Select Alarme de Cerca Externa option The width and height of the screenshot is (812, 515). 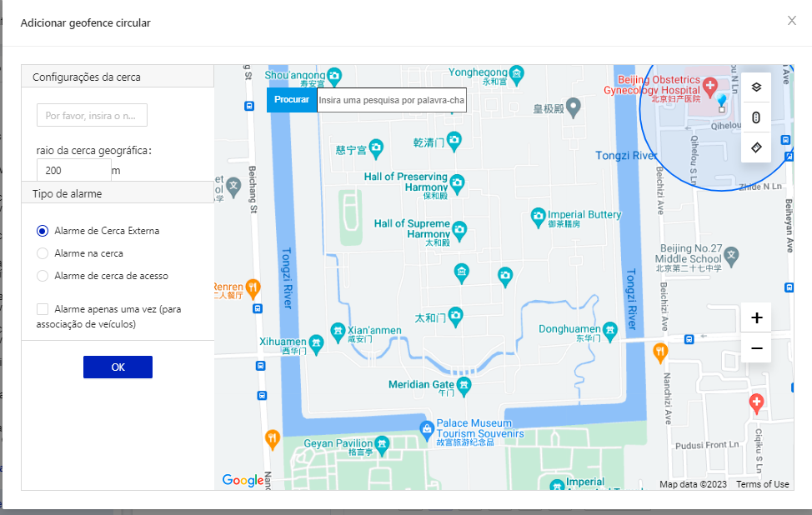43,231
